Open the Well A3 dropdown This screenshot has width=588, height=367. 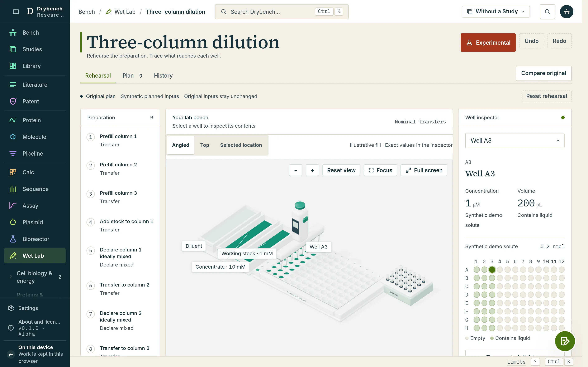515,141
